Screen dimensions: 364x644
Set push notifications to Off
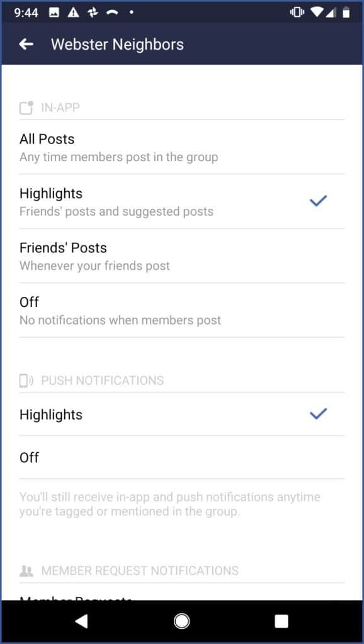coord(182,458)
